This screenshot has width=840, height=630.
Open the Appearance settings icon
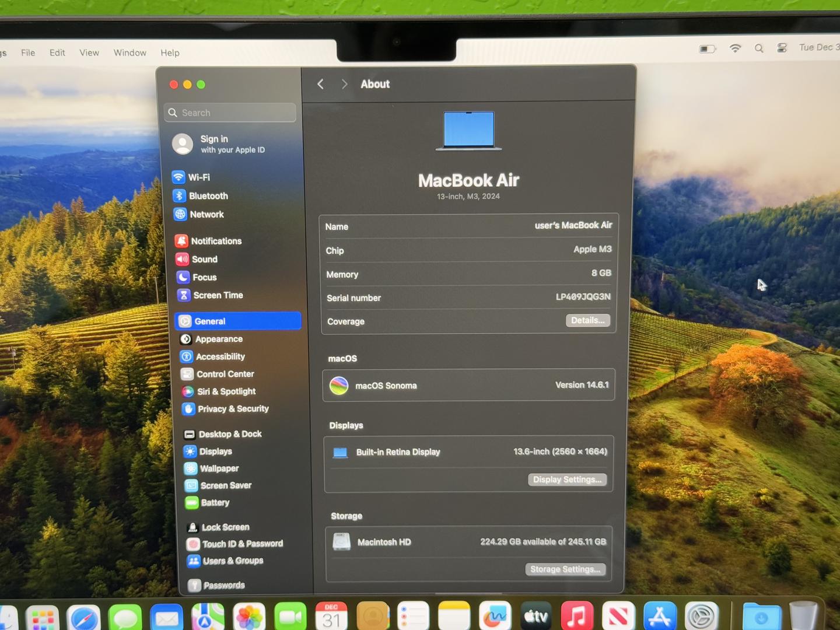[x=186, y=339]
